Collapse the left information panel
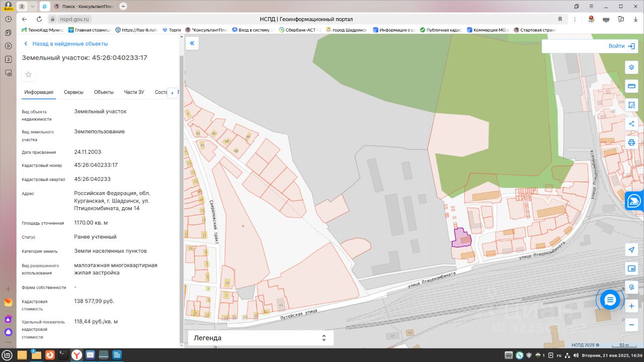Viewport: 644px width, 362px height. (192, 43)
